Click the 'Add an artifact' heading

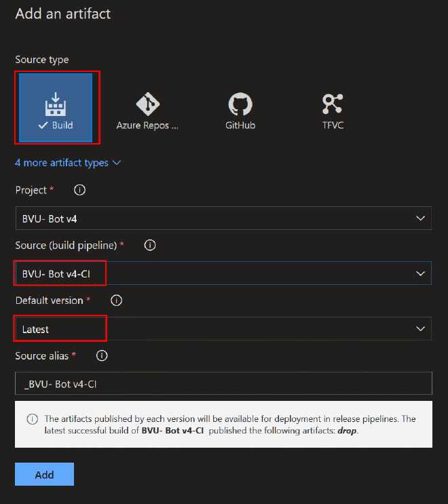(63, 14)
